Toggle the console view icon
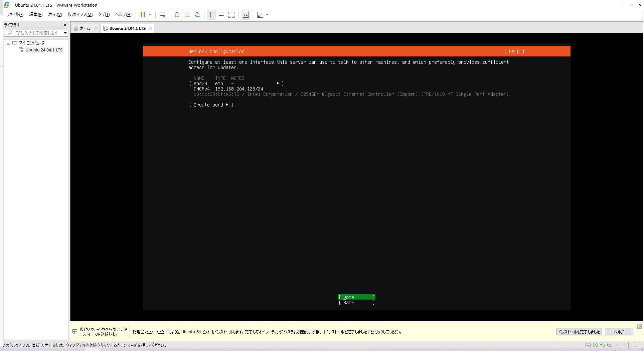Viewport: 644px width, 351px height. (246, 15)
